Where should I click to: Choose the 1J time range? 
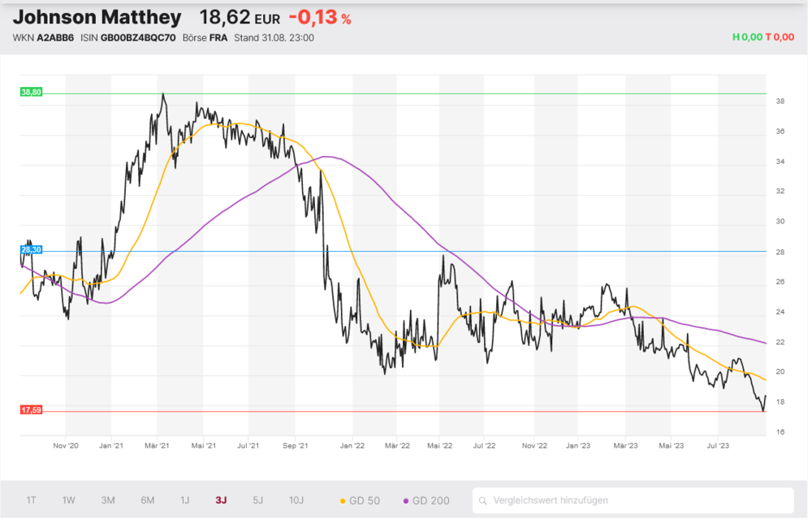tap(185, 502)
